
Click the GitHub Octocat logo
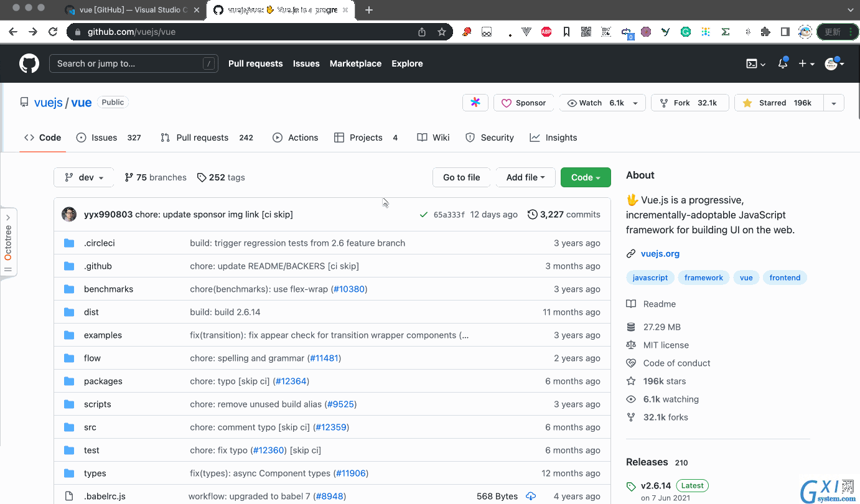coord(29,63)
